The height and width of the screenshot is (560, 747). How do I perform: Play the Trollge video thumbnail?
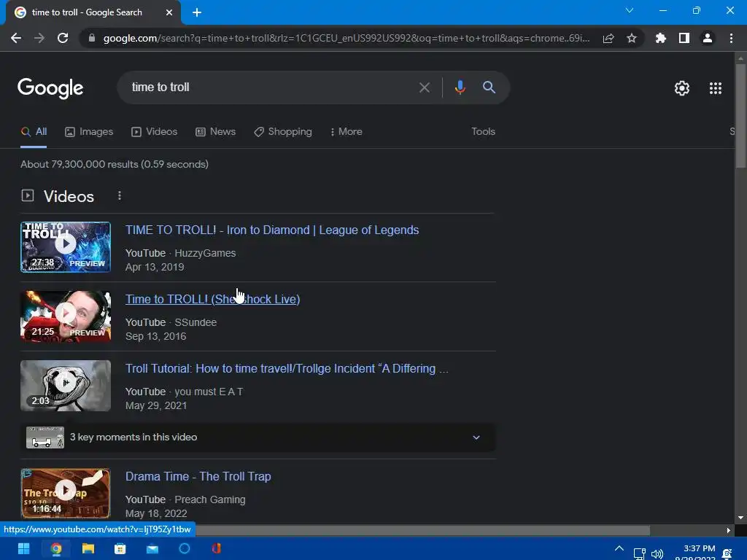66,385
